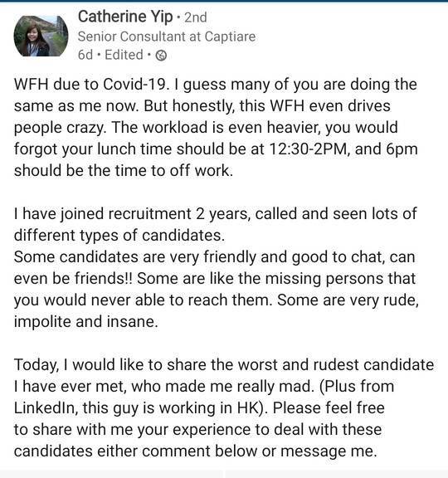Select the 2nd degree connection badge

coord(196,17)
